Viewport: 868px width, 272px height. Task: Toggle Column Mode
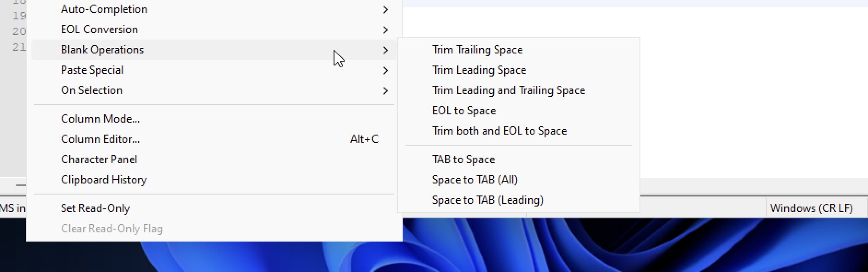(100, 118)
